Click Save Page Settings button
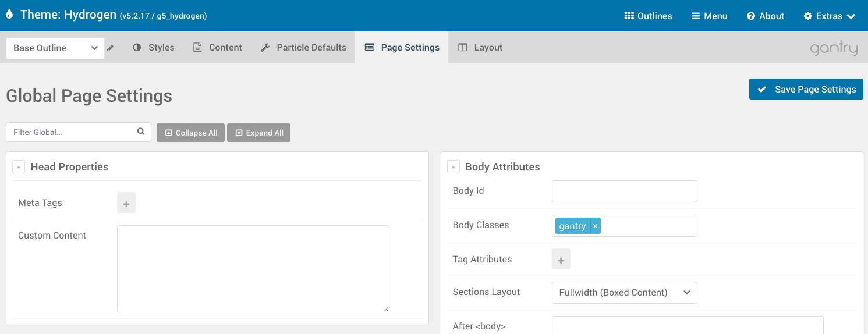 click(x=806, y=90)
